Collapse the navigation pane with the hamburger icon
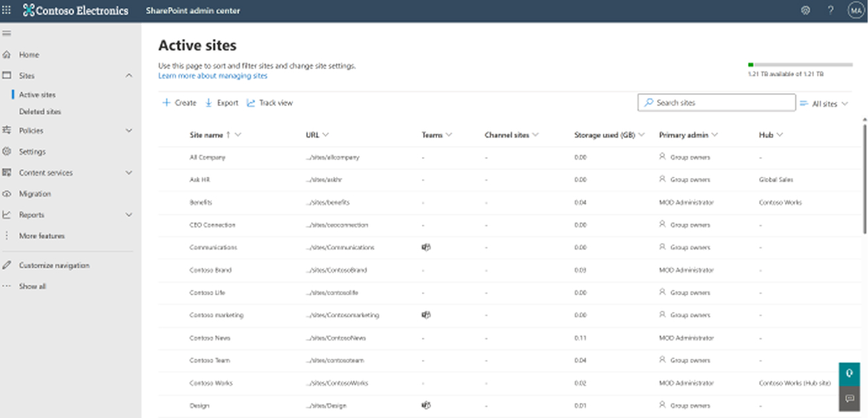 [x=7, y=33]
